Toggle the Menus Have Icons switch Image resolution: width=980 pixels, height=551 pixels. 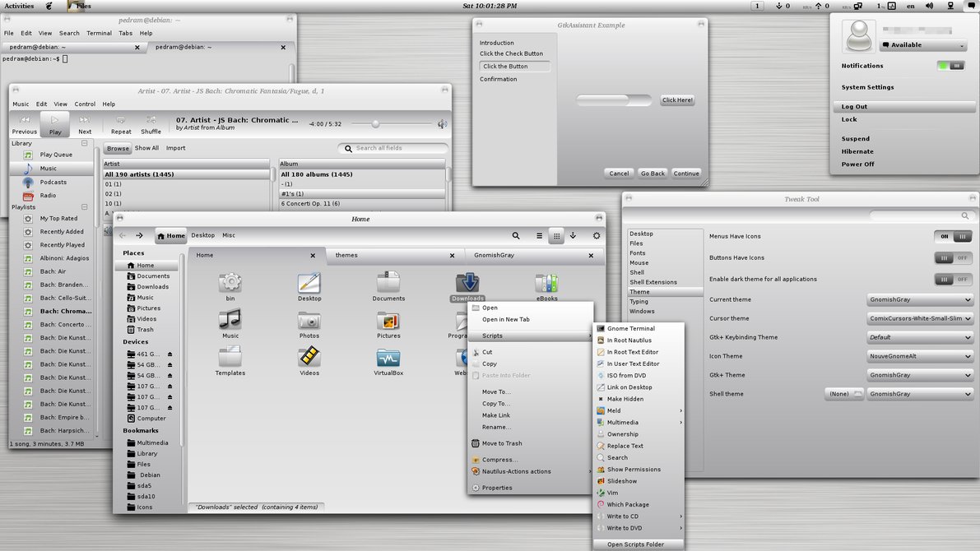954,237
